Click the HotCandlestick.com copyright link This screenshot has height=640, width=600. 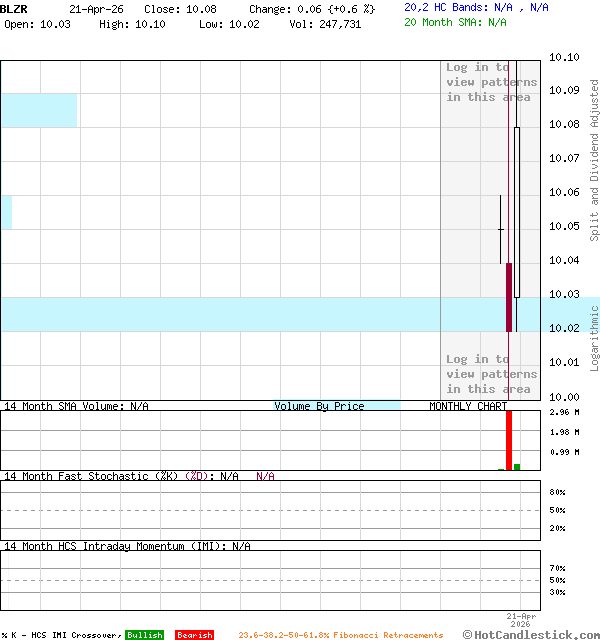click(530, 634)
